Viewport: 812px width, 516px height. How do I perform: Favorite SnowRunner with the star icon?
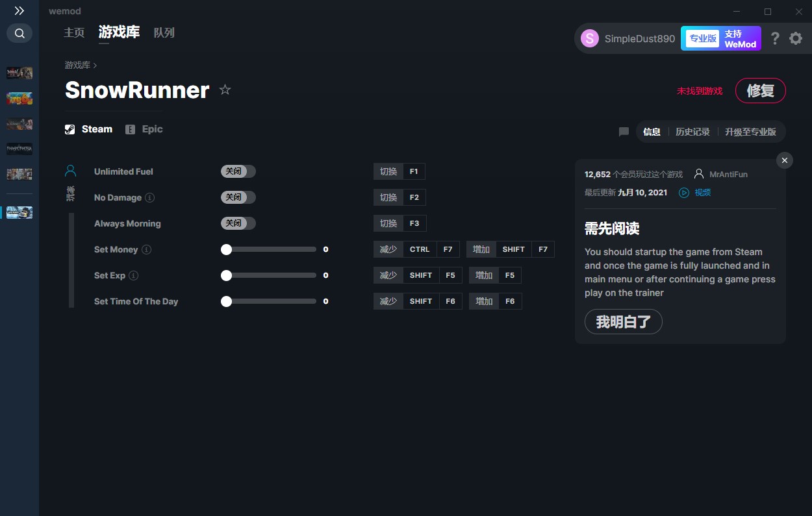pyautogui.click(x=225, y=90)
